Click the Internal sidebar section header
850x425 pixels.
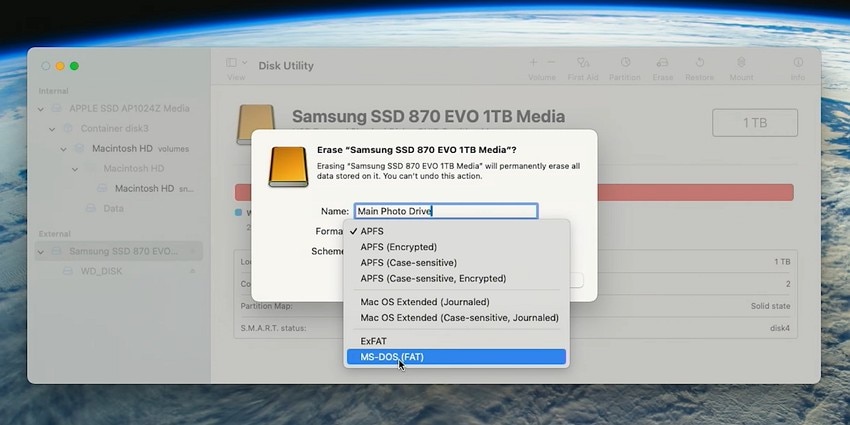[53, 91]
